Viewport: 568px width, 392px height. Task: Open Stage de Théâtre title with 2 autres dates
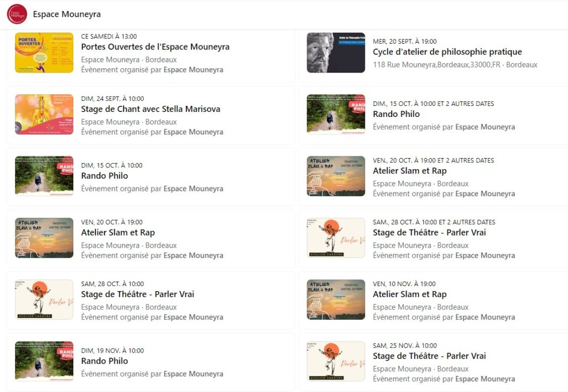click(429, 232)
